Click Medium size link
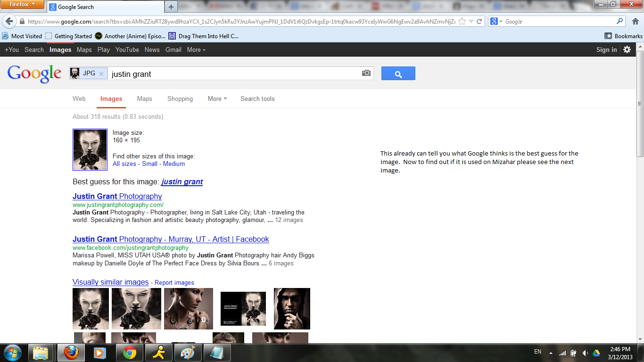The width and height of the screenshot is (644, 362). [174, 164]
